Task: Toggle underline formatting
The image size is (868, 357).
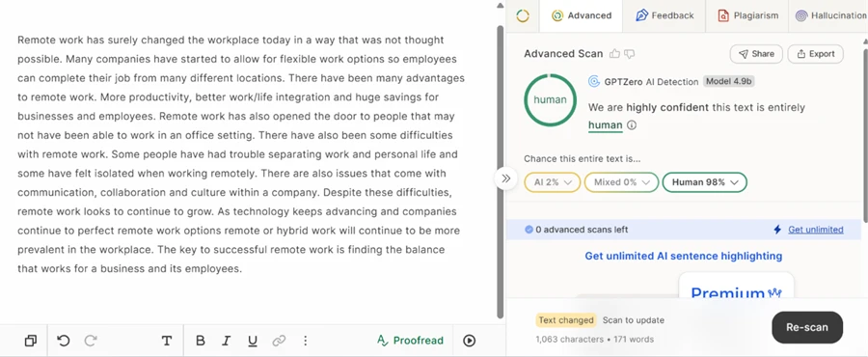Action: click(253, 341)
